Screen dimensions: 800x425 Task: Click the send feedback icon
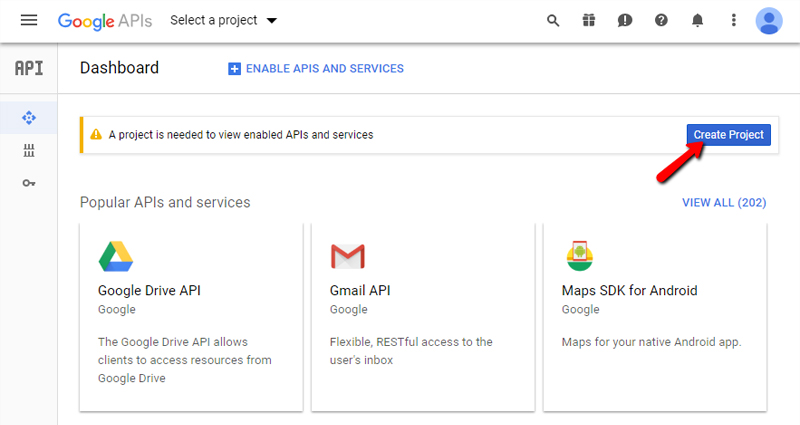(x=624, y=20)
